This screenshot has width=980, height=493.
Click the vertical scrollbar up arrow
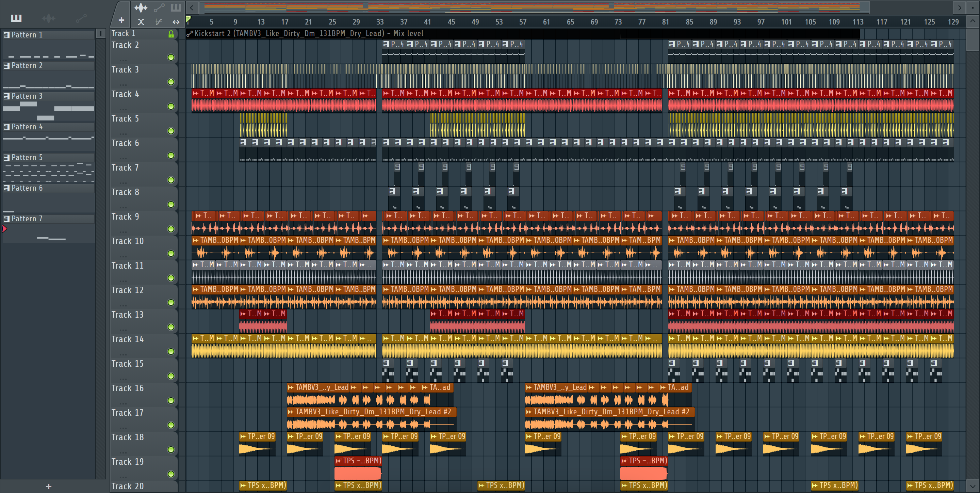click(973, 21)
